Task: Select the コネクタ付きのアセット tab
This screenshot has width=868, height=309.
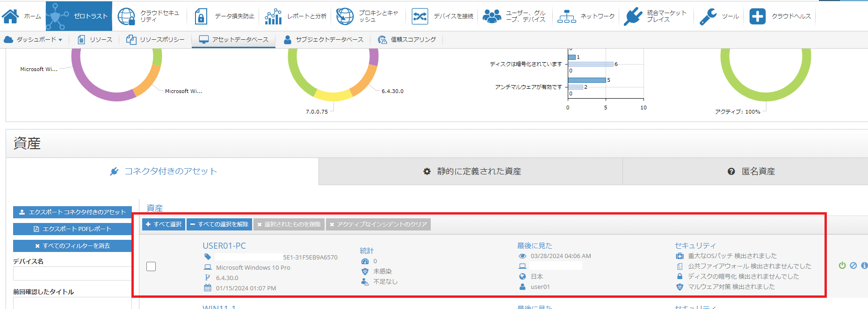Action: [163, 171]
